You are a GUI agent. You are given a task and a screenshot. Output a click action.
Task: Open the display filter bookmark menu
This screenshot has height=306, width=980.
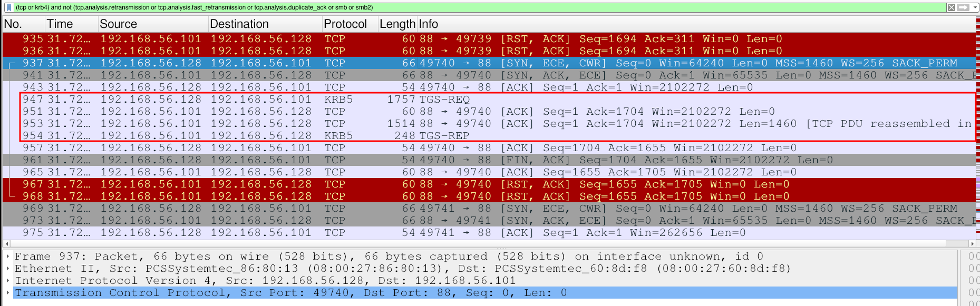click(8, 7)
